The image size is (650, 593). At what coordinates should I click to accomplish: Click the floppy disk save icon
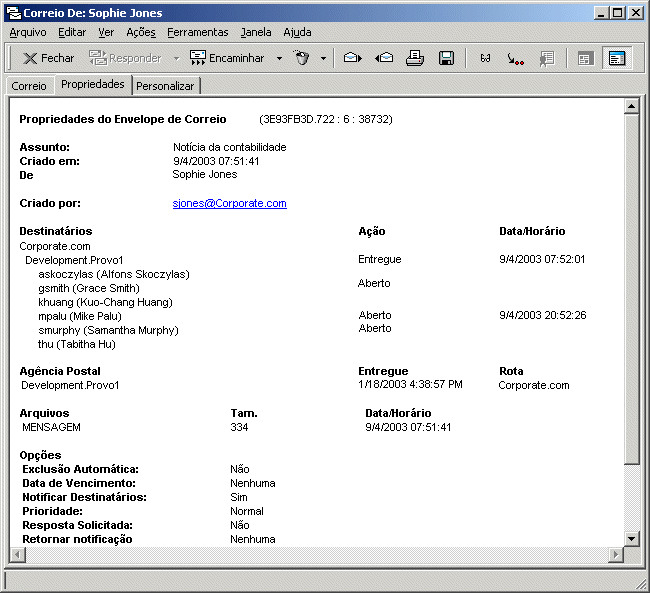tap(446, 58)
